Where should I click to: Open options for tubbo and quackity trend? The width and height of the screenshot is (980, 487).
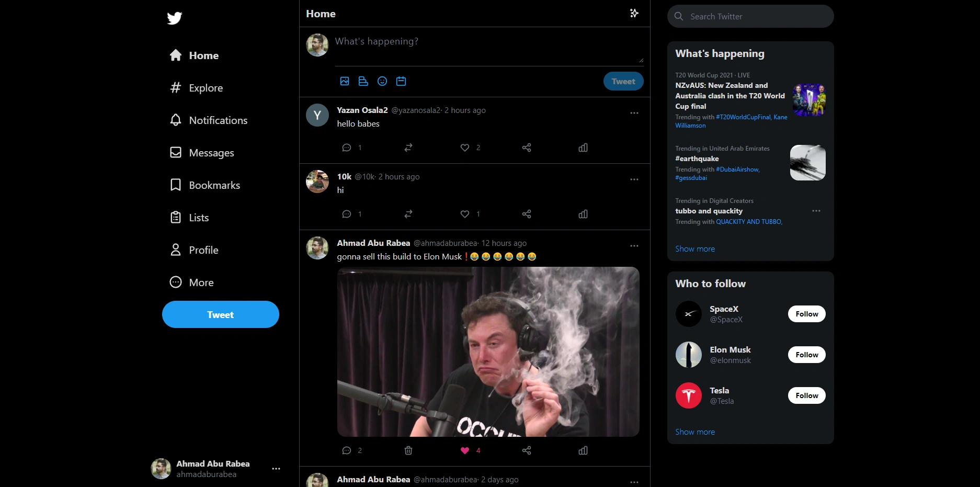(816, 211)
